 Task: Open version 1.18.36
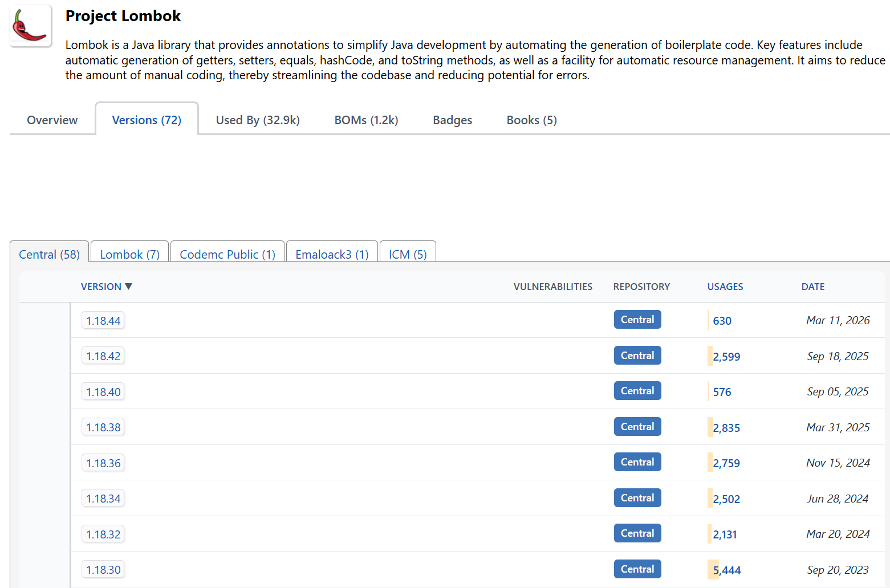tap(103, 463)
